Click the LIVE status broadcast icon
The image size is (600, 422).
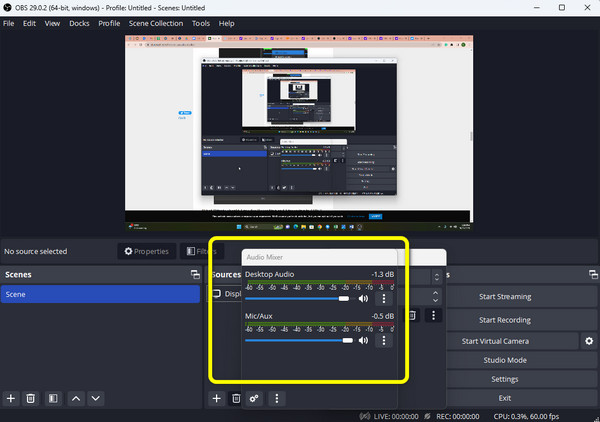click(x=365, y=416)
